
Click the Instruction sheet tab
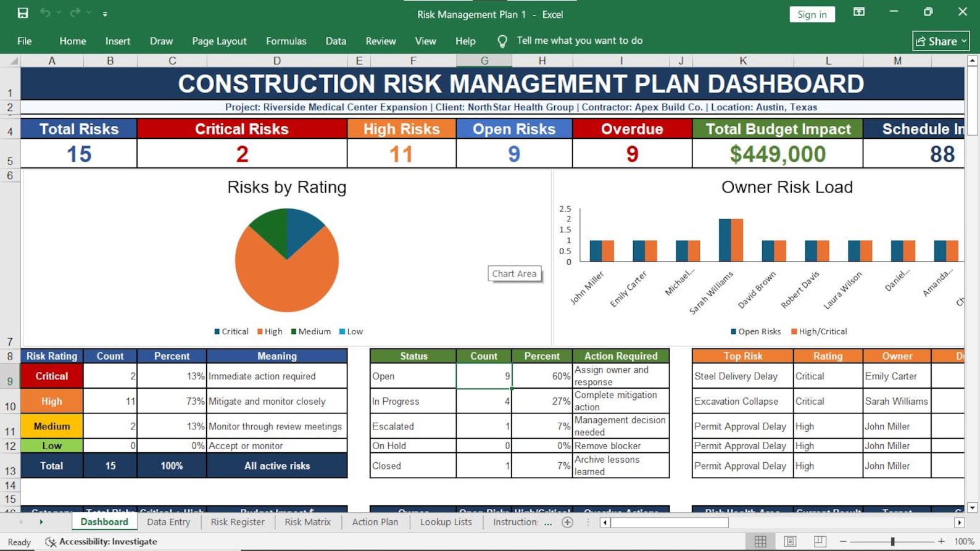[x=516, y=522]
